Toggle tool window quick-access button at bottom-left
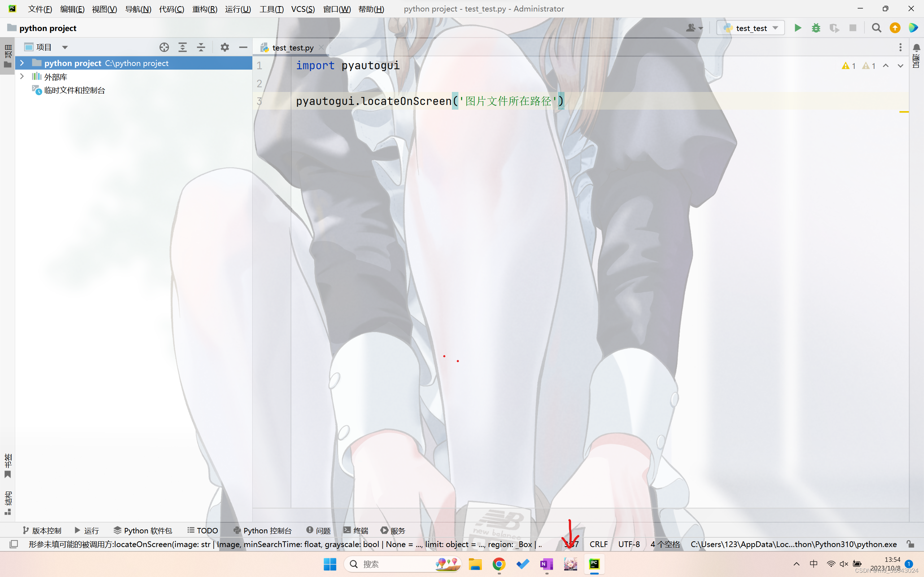Viewport: 924px width, 577px height. pyautogui.click(x=14, y=544)
